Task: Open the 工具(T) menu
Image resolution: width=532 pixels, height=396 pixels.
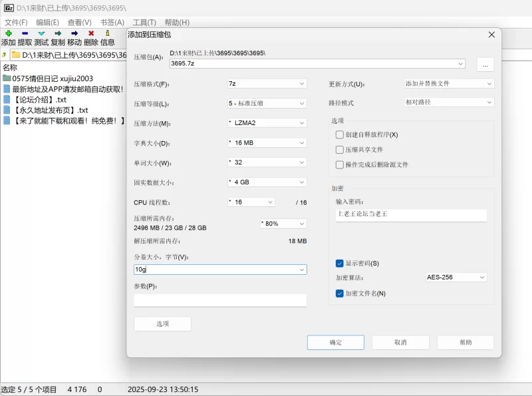Action: (x=144, y=23)
